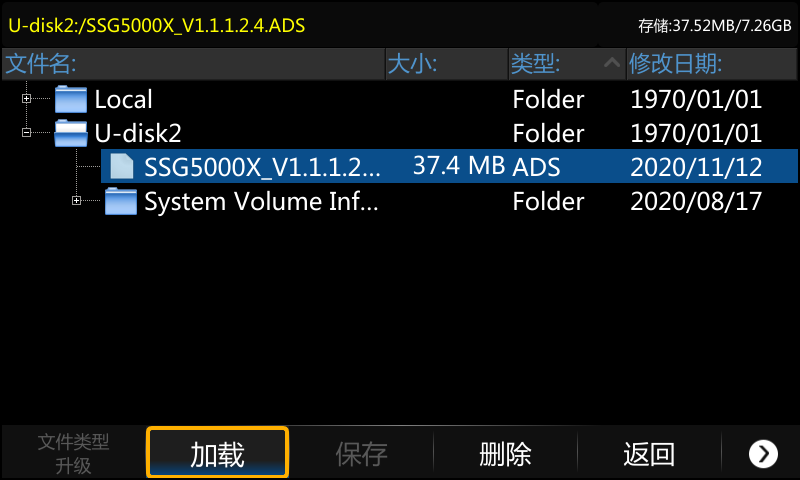Click the 保存 save button
This screenshot has width=800, height=480.
[361, 453]
